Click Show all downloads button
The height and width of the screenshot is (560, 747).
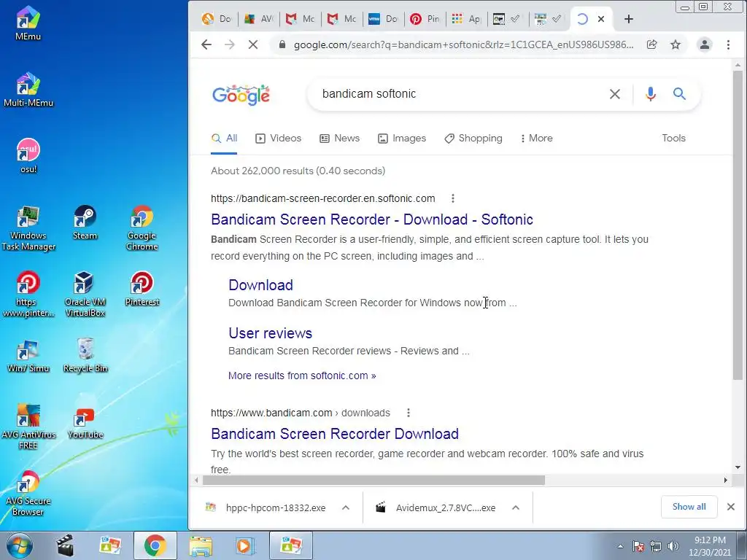[689, 507]
